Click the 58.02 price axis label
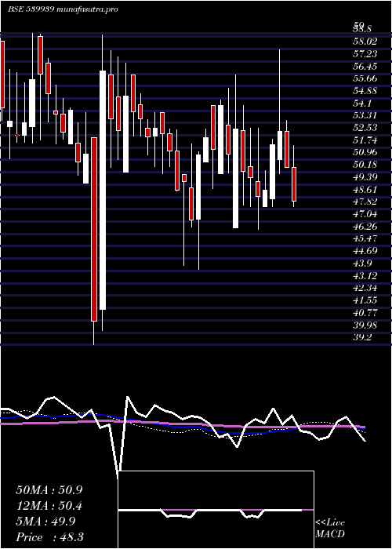Viewport: 392px width, 549px height. (x=365, y=42)
